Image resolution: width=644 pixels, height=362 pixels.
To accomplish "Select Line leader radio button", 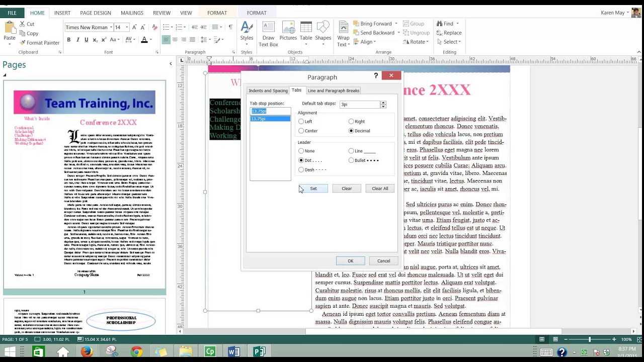I will [x=351, y=151].
